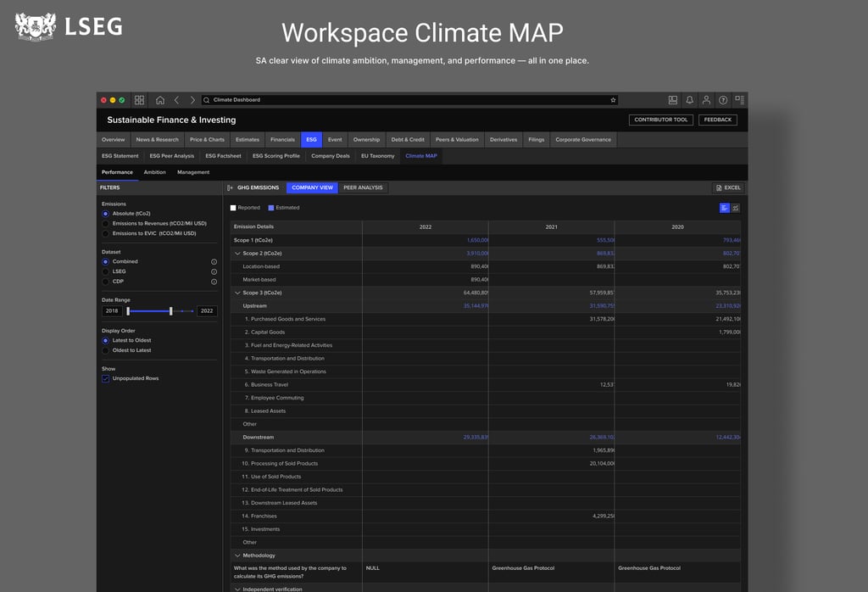868x592 pixels.
Task: Select Emissions to Revenues radio option
Action: (106, 223)
